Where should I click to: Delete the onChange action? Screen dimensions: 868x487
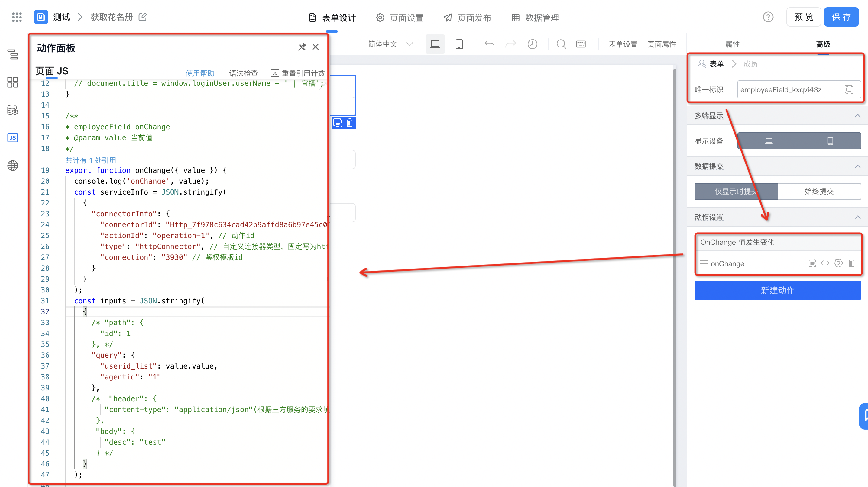pyautogui.click(x=851, y=263)
